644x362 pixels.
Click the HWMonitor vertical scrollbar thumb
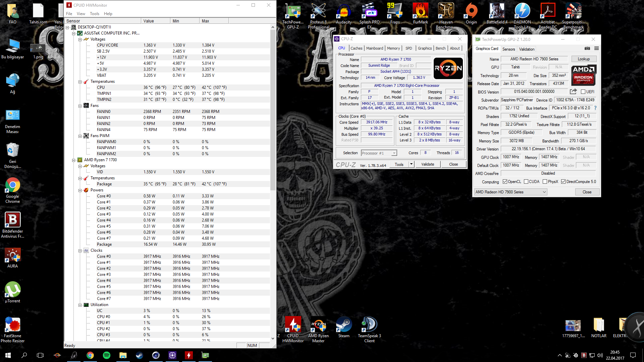(273, 111)
